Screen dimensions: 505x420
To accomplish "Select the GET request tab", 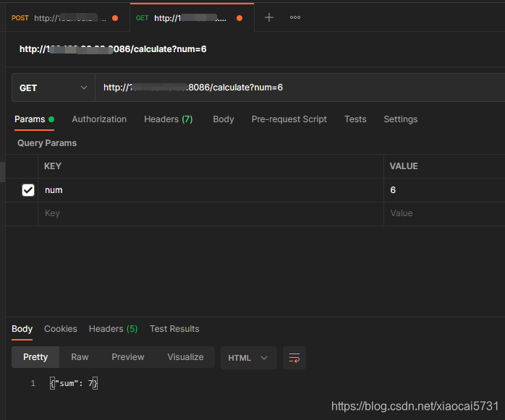I will [x=192, y=18].
